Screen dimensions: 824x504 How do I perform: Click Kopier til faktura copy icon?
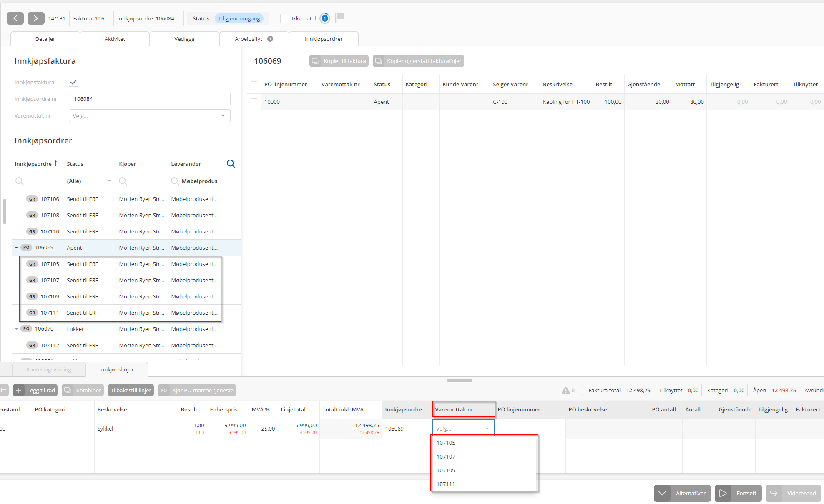(x=316, y=61)
